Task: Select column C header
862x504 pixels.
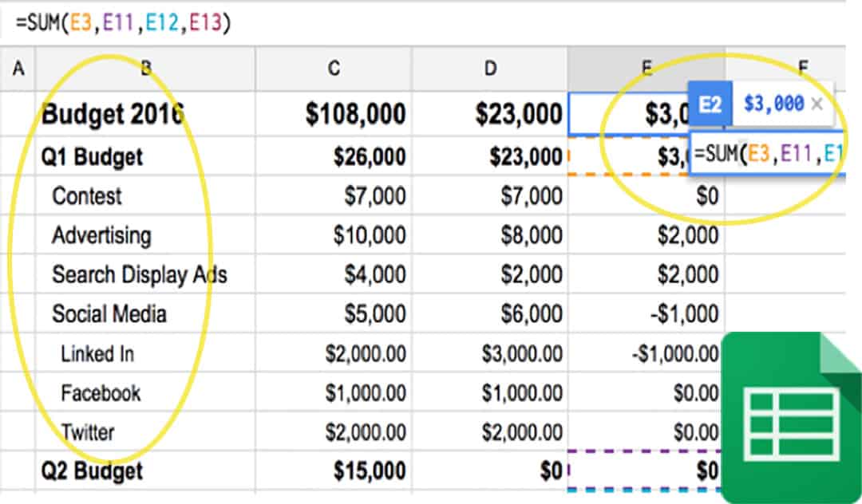Action: (x=334, y=69)
